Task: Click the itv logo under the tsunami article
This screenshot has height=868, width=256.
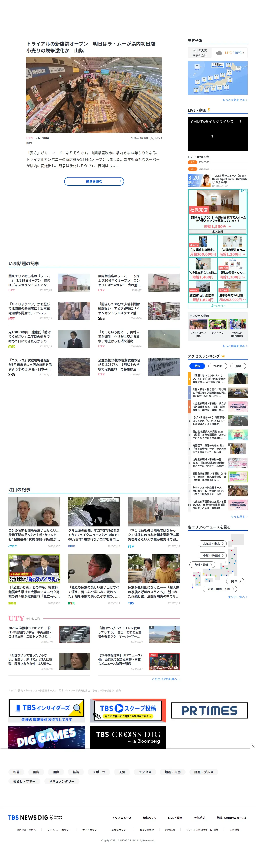Action: point(131,546)
